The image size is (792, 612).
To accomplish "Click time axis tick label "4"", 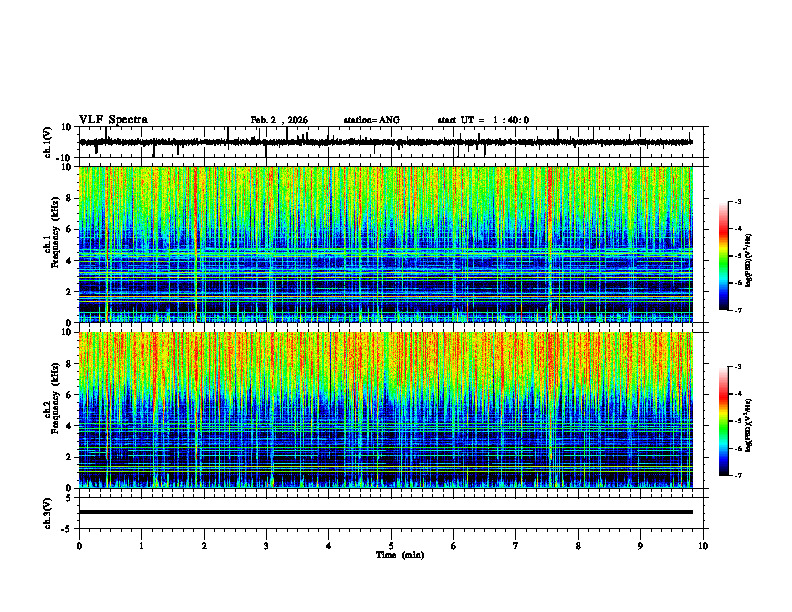I will pyautogui.click(x=329, y=546).
